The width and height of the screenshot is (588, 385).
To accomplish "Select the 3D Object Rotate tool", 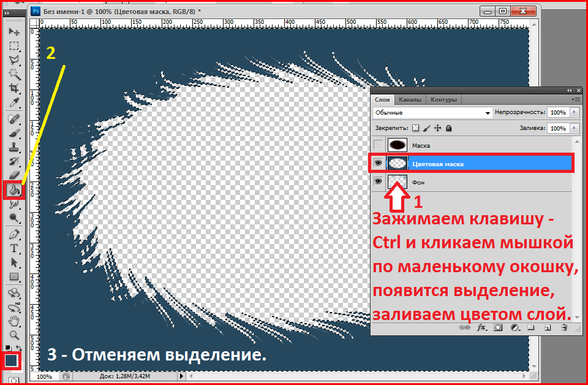I will 14,293.
